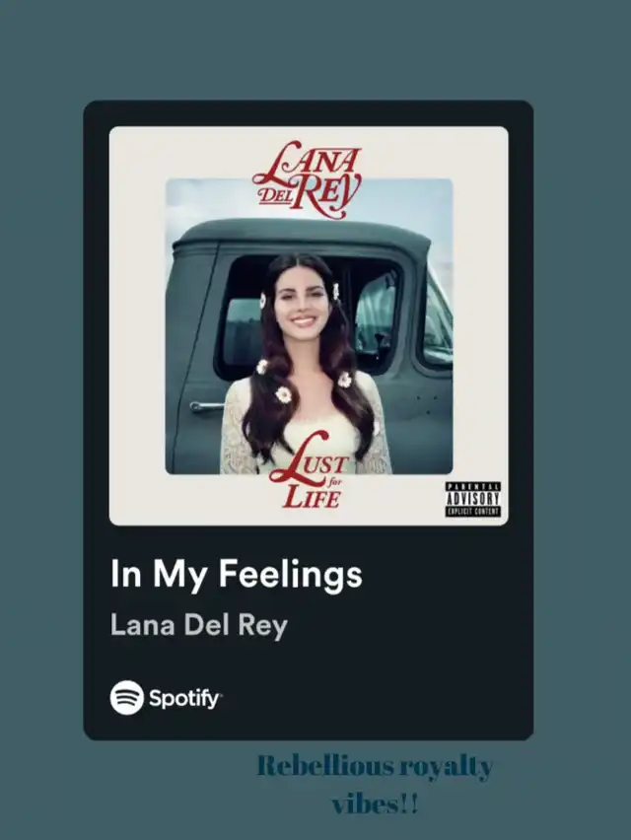Click the Spotify circular logo icon
The height and width of the screenshot is (840, 631).
click(x=127, y=697)
